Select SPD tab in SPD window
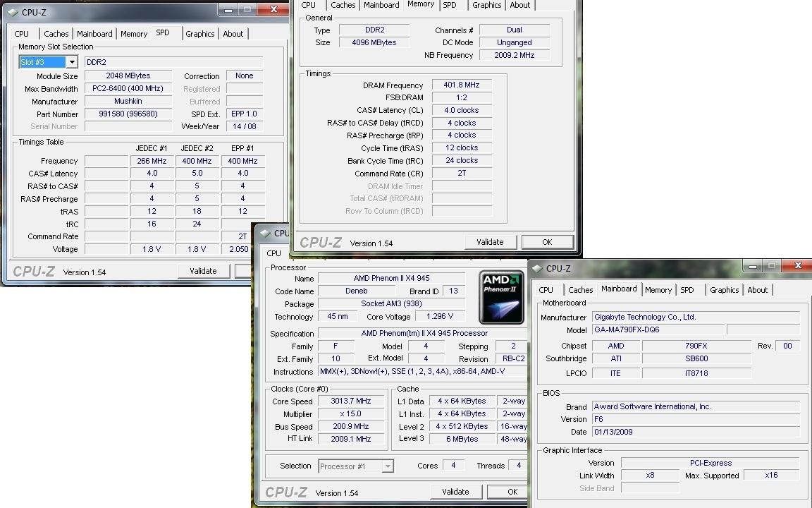This screenshot has width=812, height=508. click(163, 32)
